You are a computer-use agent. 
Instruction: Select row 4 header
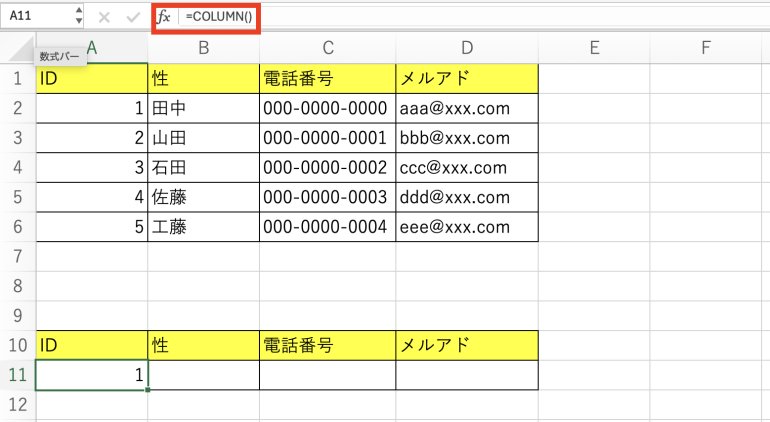click(18, 168)
